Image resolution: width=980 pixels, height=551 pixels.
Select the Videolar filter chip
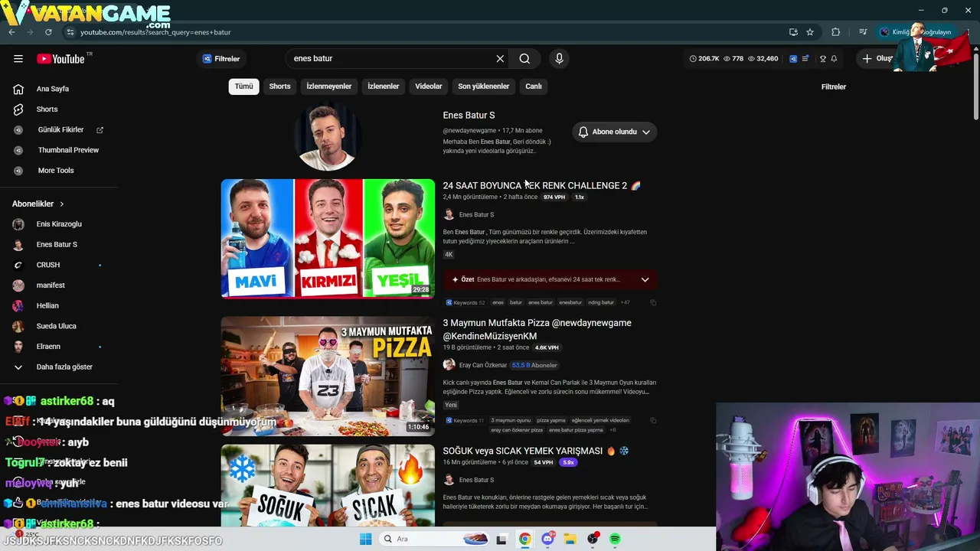[429, 86]
